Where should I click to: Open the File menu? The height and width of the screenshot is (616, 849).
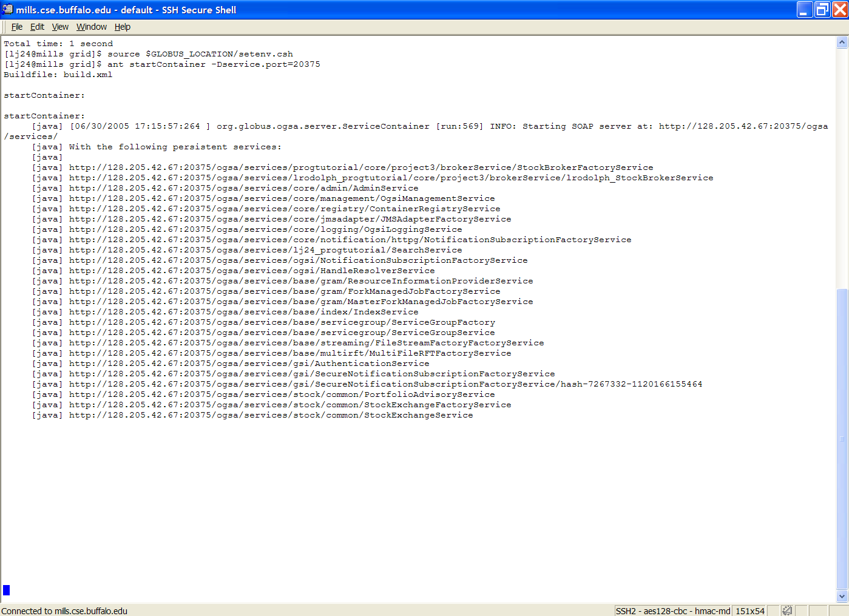coord(17,27)
